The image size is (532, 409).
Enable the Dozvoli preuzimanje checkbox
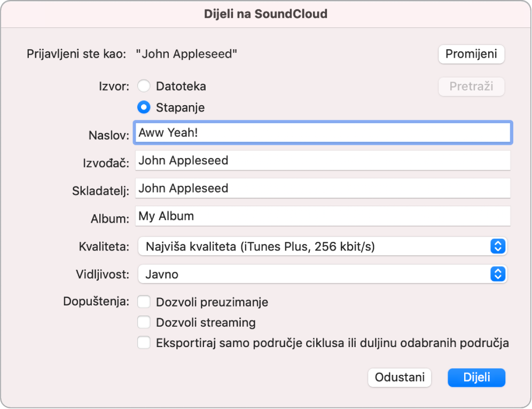tap(143, 302)
